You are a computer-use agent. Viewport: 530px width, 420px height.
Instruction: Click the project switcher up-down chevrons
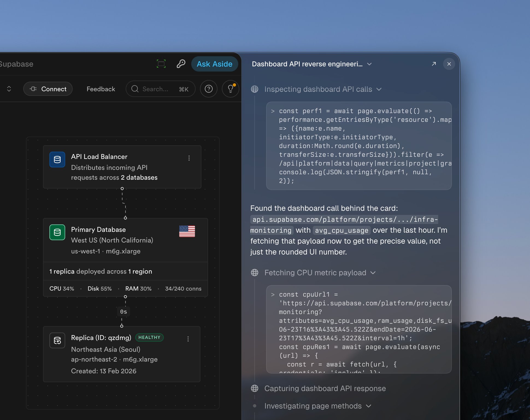click(9, 89)
